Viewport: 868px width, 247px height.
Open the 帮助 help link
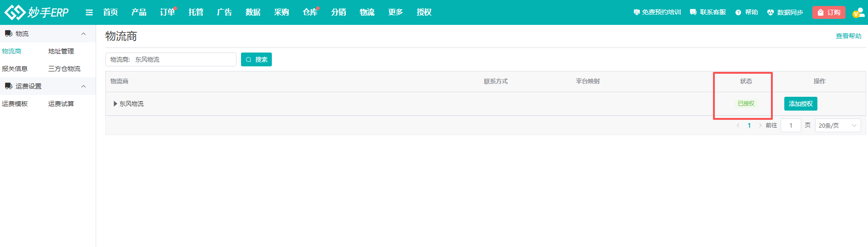click(747, 12)
